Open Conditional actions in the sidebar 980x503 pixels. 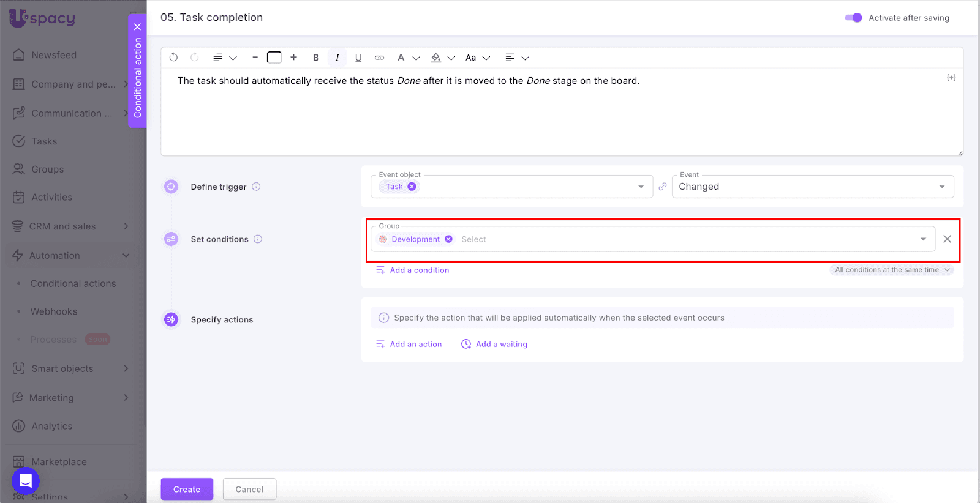[73, 283]
